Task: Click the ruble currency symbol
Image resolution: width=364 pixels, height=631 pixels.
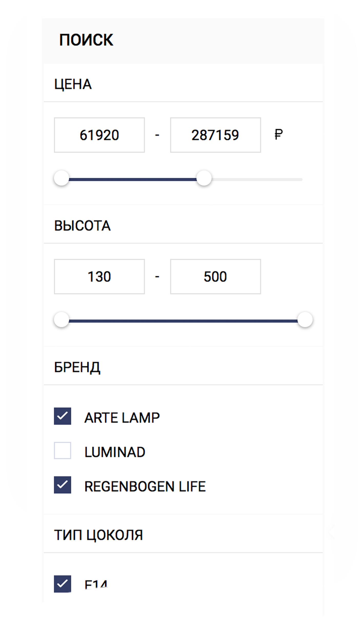Action: [279, 134]
